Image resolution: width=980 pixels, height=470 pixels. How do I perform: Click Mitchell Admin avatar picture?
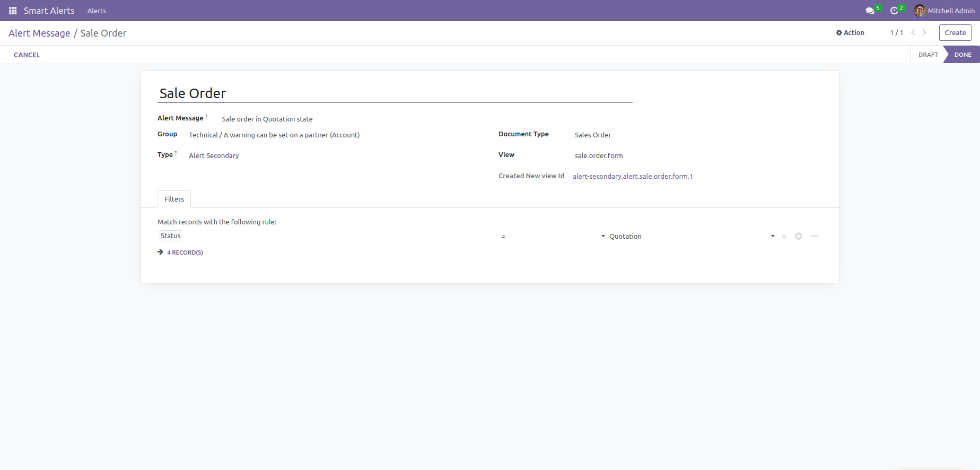[920, 11]
